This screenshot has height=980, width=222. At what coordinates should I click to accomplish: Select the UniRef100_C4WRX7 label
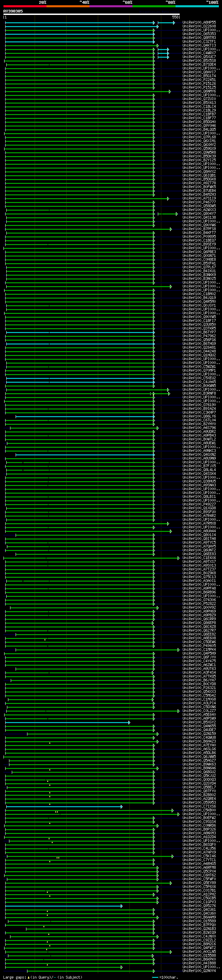tap(199, 53)
